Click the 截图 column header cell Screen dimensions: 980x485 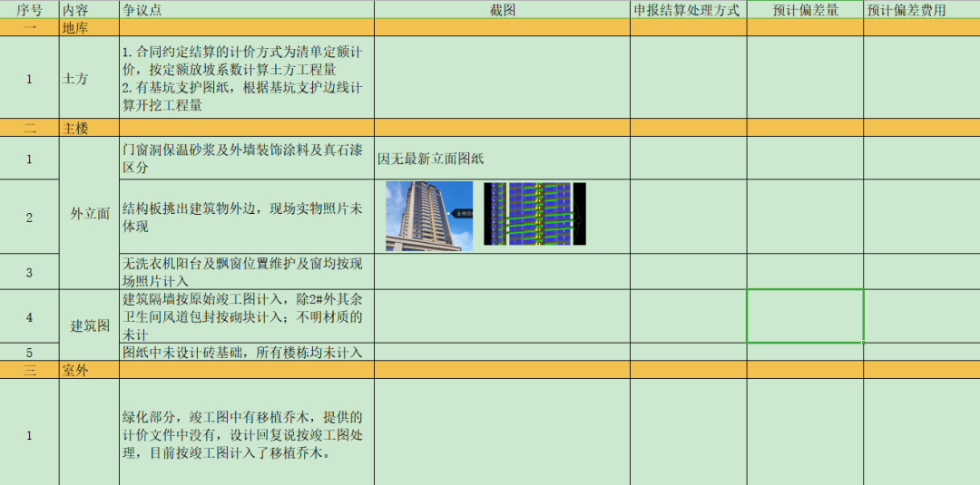502,10
